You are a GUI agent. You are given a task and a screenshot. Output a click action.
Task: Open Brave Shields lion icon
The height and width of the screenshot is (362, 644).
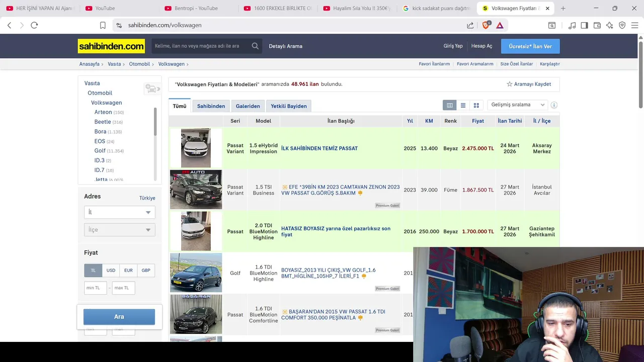tap(486, 25)
